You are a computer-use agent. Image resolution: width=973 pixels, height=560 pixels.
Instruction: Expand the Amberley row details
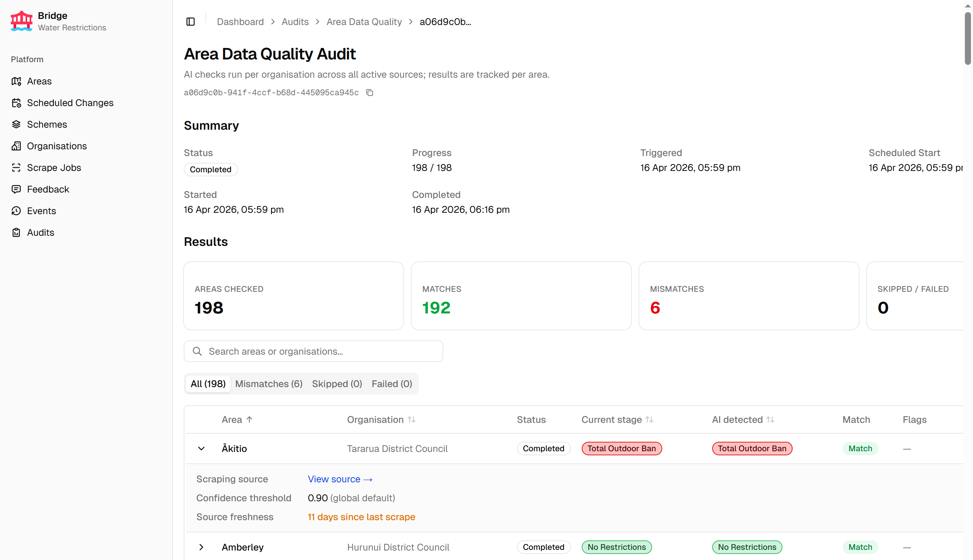tap(201, 547)
